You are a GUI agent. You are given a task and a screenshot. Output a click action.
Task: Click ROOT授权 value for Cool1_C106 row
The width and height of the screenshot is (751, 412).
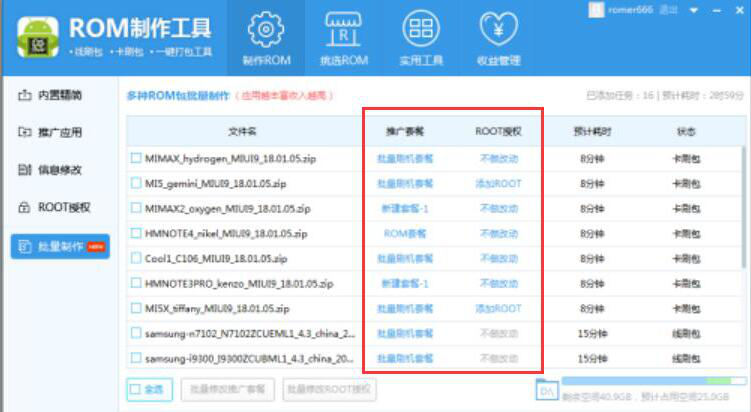click(499, 259)
